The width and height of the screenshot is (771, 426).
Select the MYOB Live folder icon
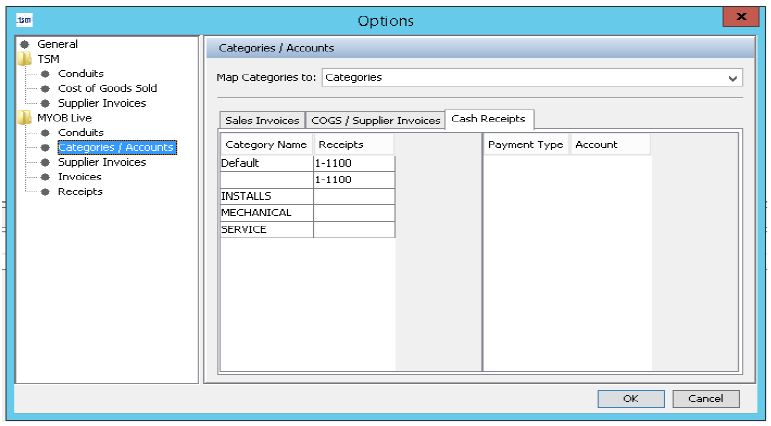tap(24, 118)
